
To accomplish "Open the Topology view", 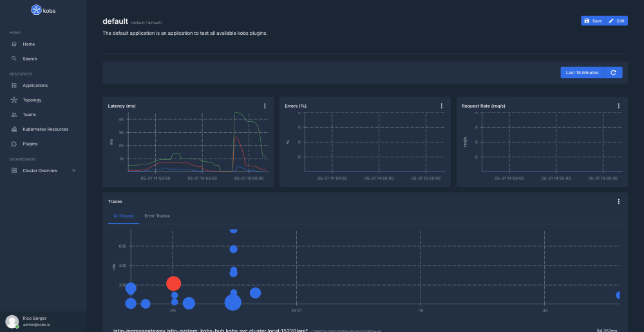I will 32,100.
